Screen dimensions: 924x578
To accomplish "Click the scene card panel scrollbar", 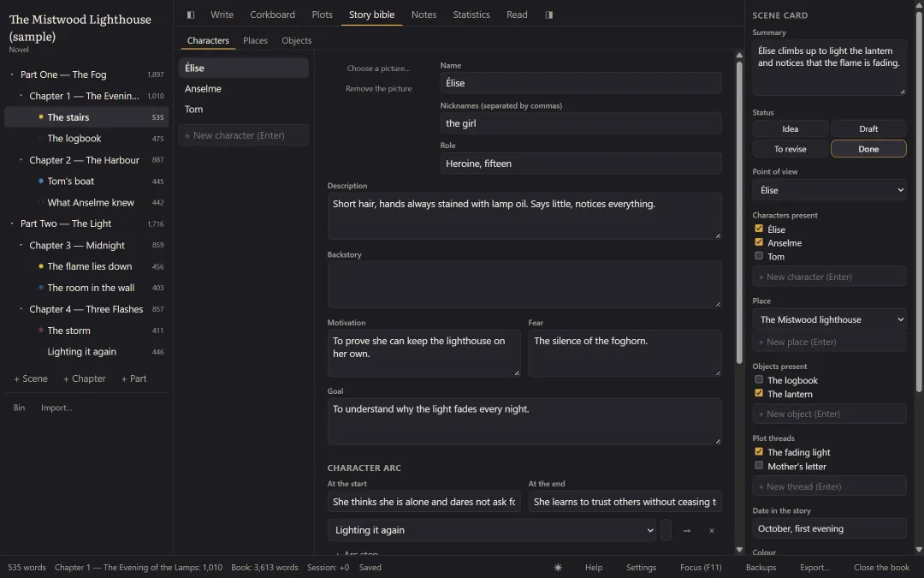I will (x=919, y=204).
